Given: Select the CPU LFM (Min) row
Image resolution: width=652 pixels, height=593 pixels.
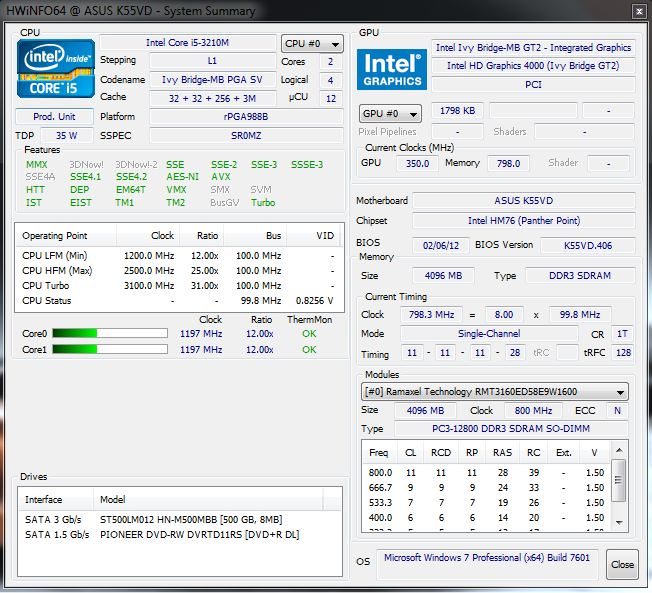Looking at the screenshot, I should tap(179, 256).
